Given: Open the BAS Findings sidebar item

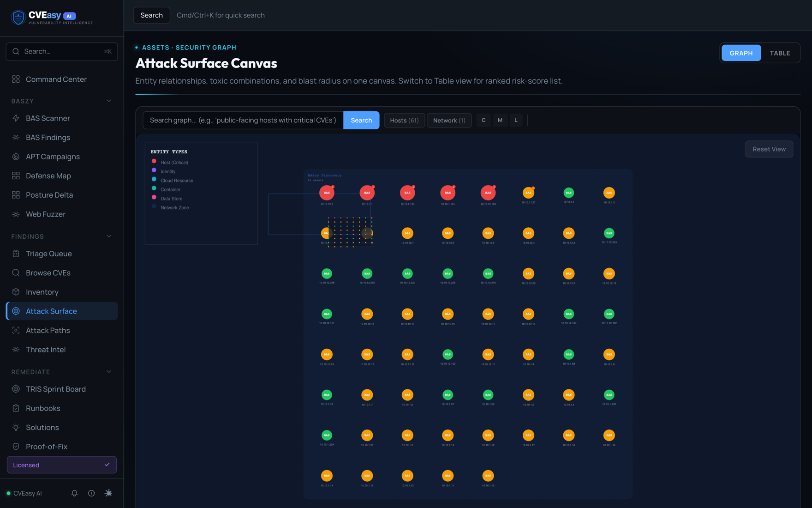Looking at the screenshot, I should coord(61,137).
